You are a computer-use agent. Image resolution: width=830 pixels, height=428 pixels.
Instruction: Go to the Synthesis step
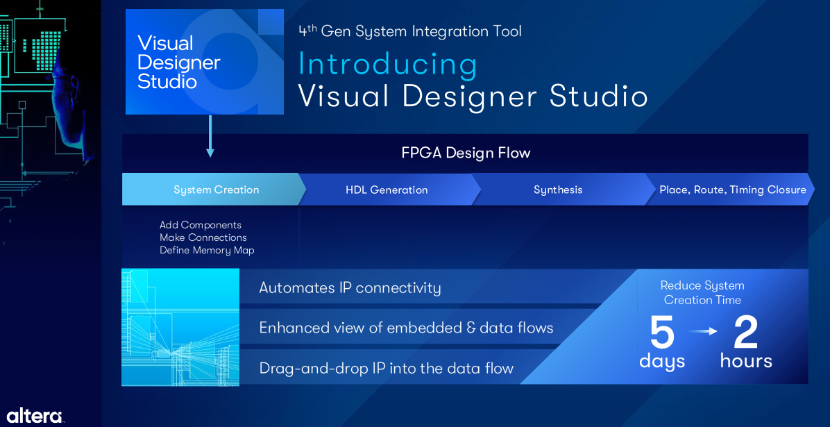(x=557, y=190)
